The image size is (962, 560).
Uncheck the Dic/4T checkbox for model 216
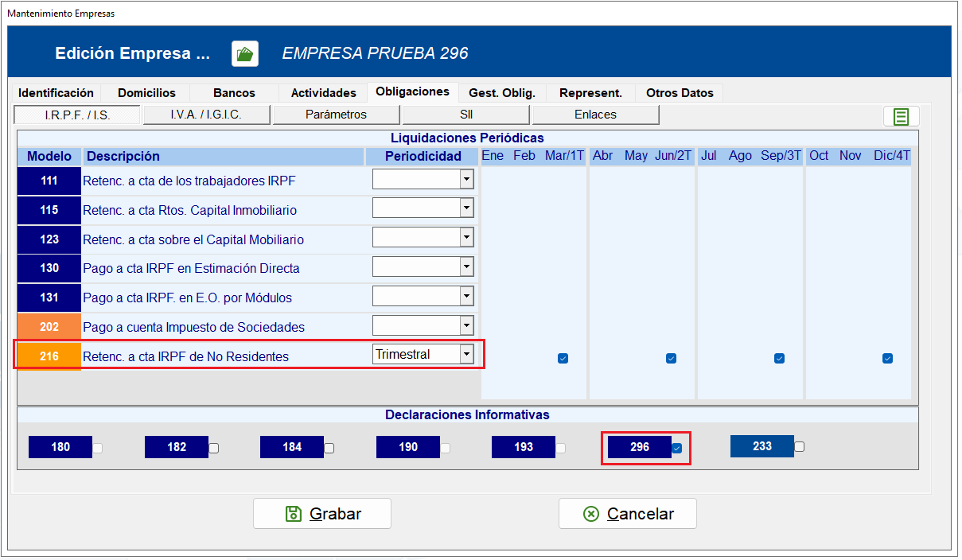(x=887, y=359)
